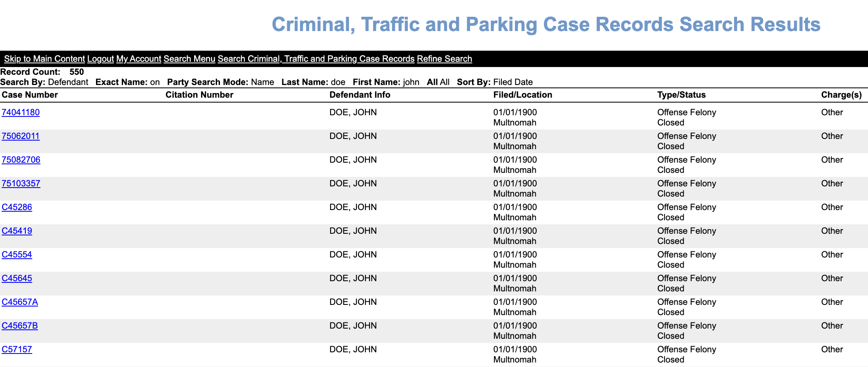This screenshot has width=868, height=367.
Task: Open case C45657A
Action: [x=20, y=302]
